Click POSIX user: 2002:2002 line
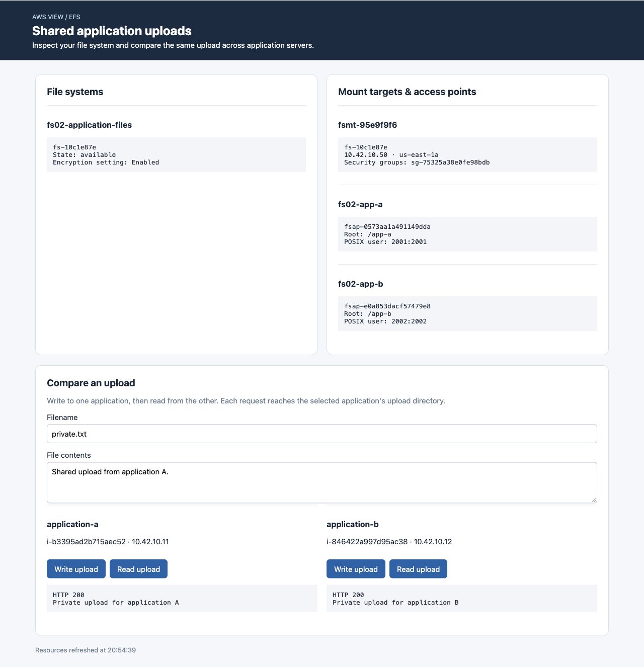644x667 pixels. pyautogui.click(x=385, y=321)
